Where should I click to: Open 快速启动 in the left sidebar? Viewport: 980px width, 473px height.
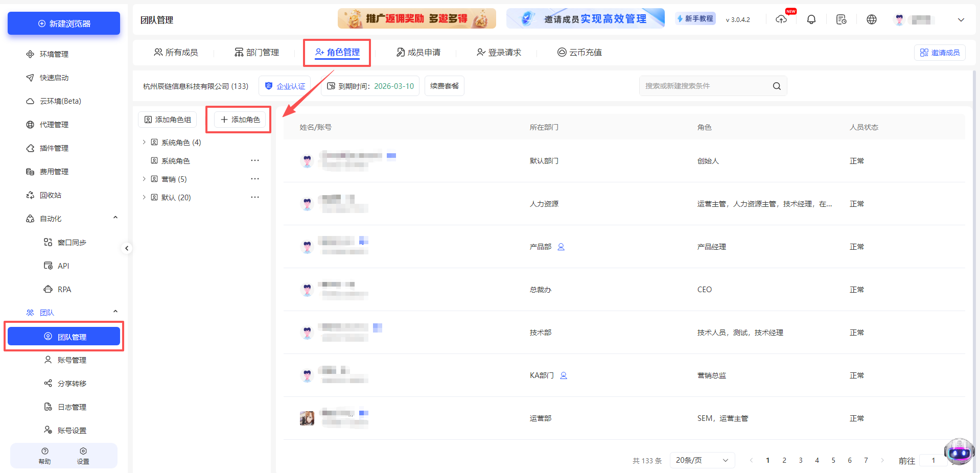53,77
